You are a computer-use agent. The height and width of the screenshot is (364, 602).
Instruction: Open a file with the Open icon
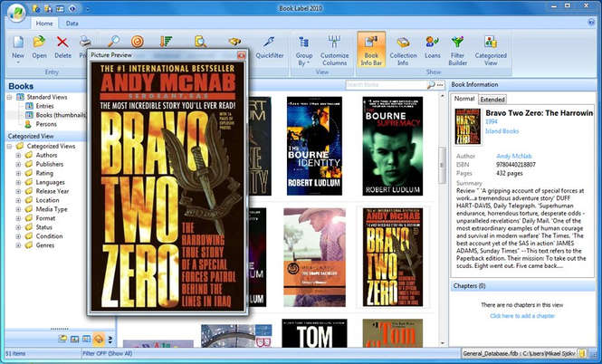[39, 42]
